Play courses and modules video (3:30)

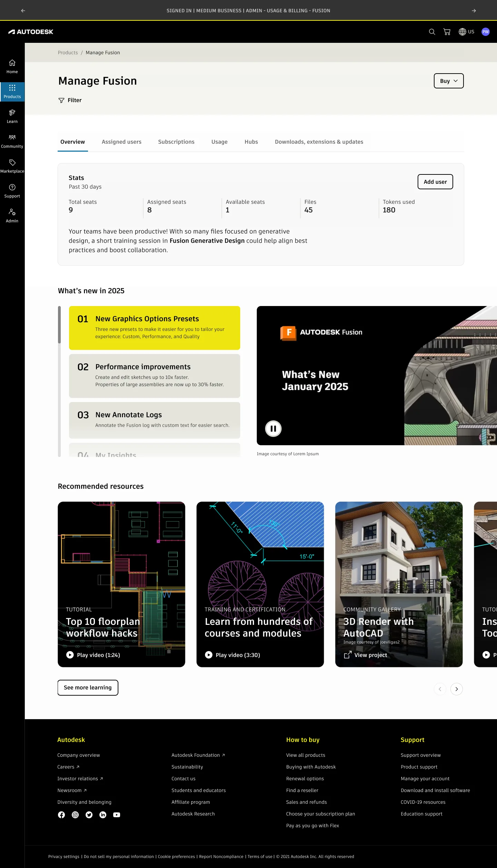[233, 655]
